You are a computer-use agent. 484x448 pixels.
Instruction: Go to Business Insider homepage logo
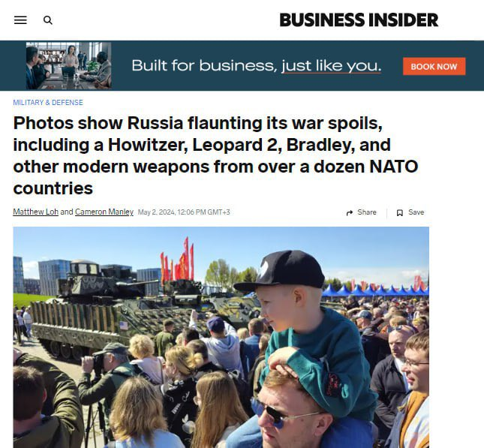(x=359, y=20)
